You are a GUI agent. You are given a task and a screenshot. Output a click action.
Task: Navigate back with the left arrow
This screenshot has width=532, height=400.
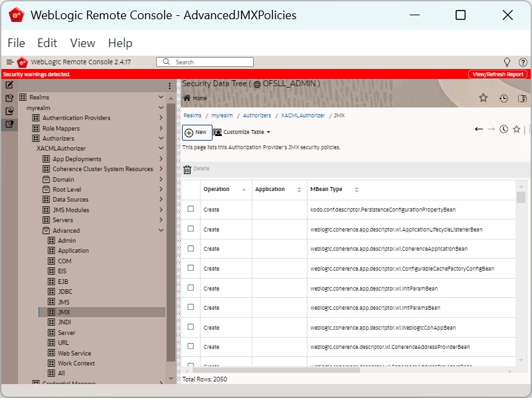pos(479,129)
